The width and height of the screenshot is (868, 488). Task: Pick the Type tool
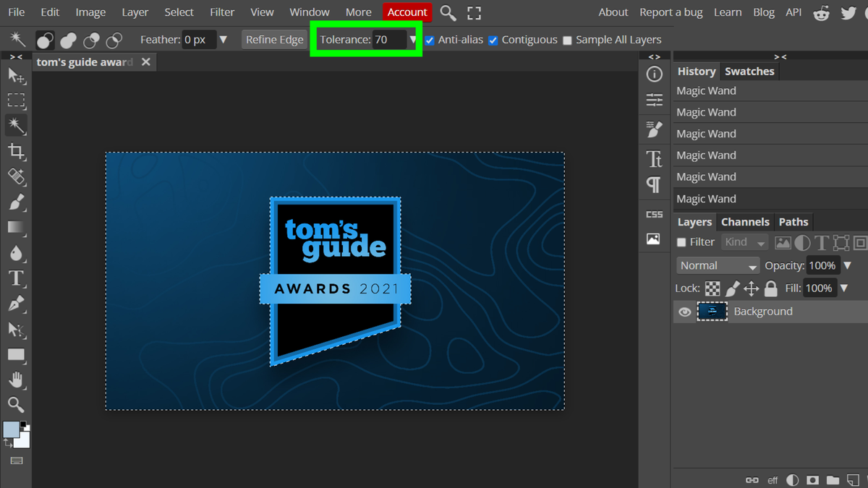tap(16, 278)
